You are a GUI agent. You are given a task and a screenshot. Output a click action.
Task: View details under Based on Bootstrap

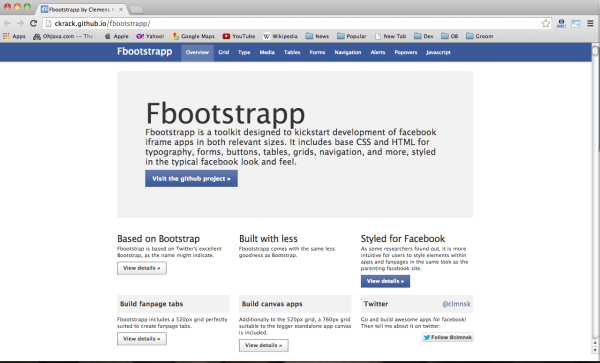coord(142,268)
